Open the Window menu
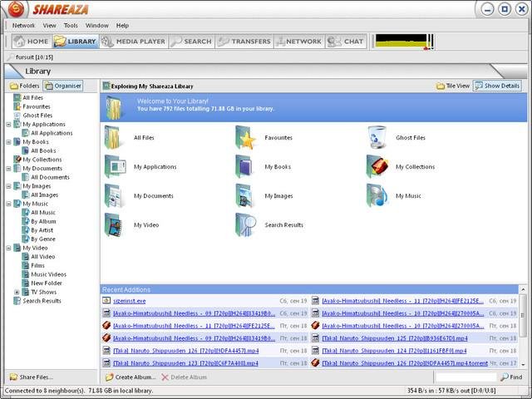This screenshot has height=399, width=532. point(96,25)
